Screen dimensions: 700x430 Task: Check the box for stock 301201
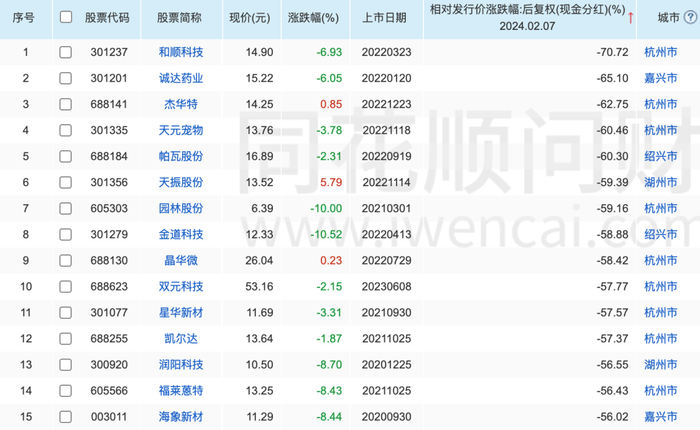(66, 78)
